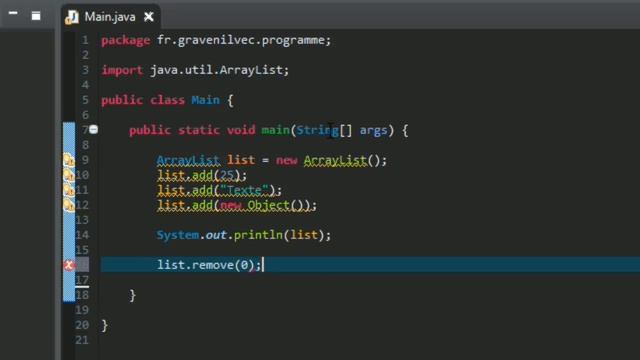
Task: Click the 'import' keyword on line 3
Action: click(122, 70)
